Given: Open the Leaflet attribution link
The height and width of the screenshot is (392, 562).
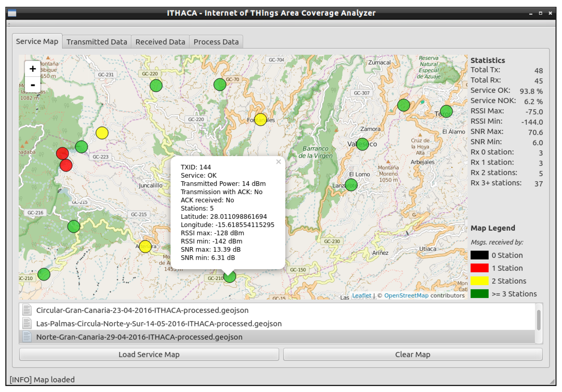Looking at the screenshot, I should pyautogui.click(x=362, y=295).
